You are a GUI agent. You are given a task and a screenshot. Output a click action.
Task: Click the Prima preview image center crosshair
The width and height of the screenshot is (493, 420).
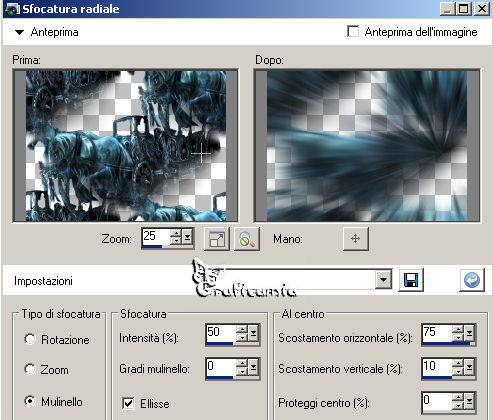click(x=201, y=153)
